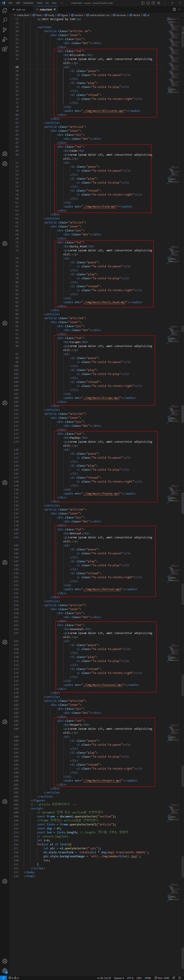Change language mode HTML
This screenshot has height=980, width=184.
click(148, 978)
